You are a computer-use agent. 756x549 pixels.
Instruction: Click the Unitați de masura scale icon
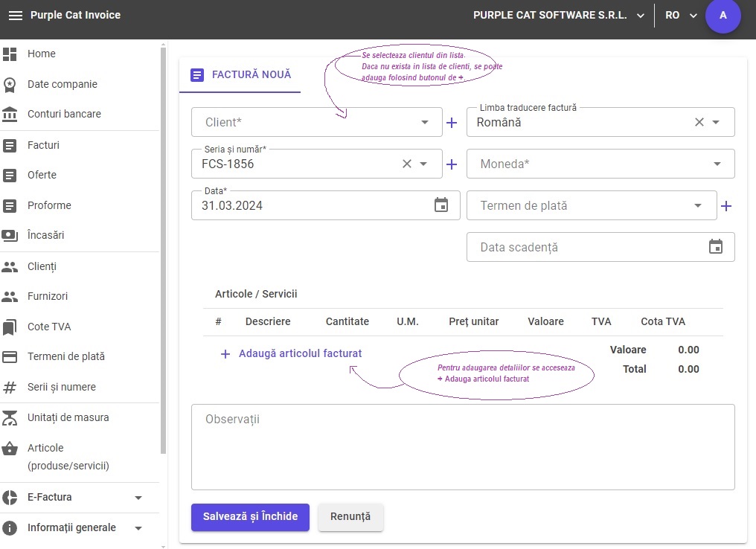click(x=10, y=418)
